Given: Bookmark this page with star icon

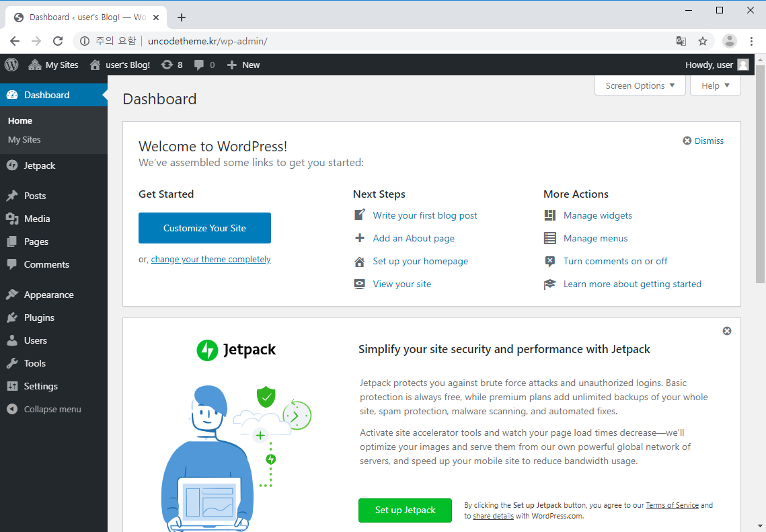Looking at the screenshot, I should 703,41.
